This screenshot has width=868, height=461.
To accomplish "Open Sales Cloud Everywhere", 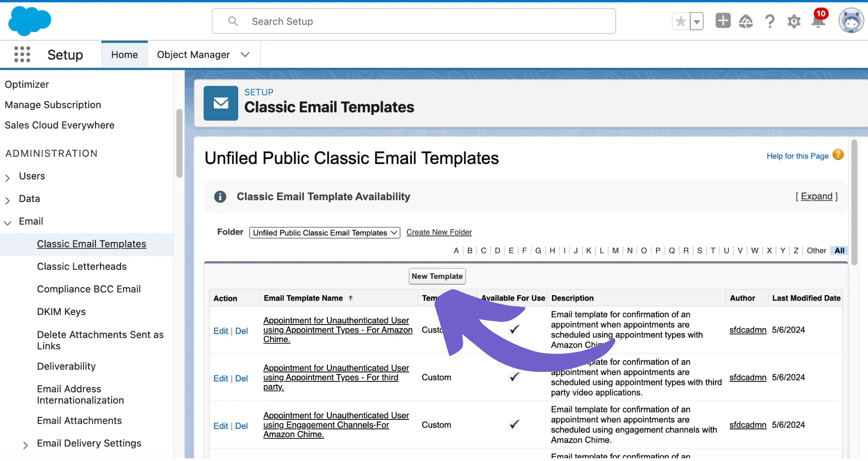I will pos(59,125).
